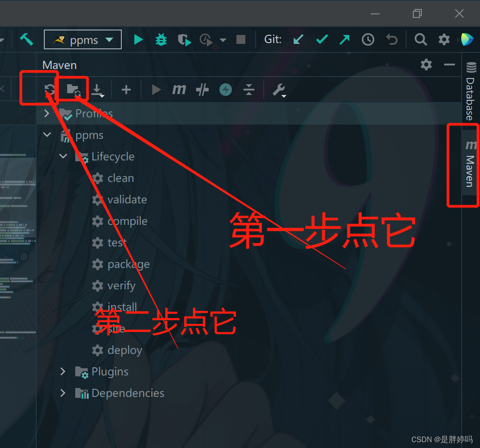Reload all Maven projects
Screen dimensions: 480x448
click(49, 90)
